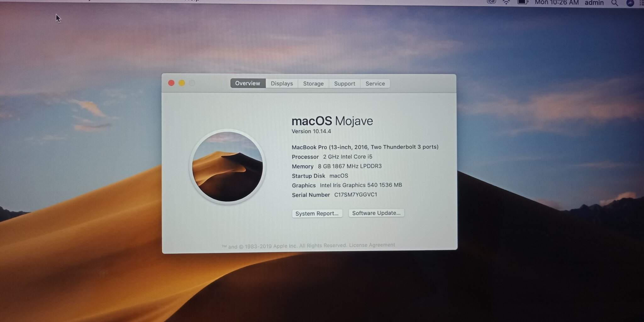Switch to the Storage tab
The image size is (644, 322).
313,84
